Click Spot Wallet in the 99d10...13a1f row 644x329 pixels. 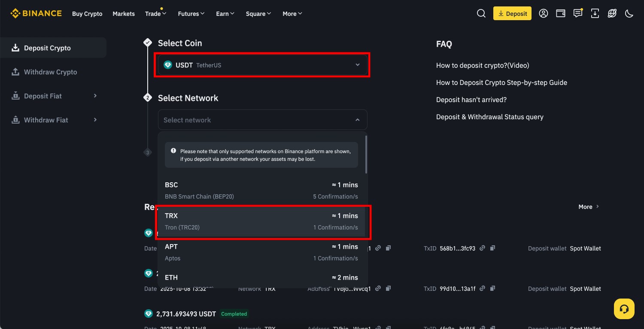585,289
